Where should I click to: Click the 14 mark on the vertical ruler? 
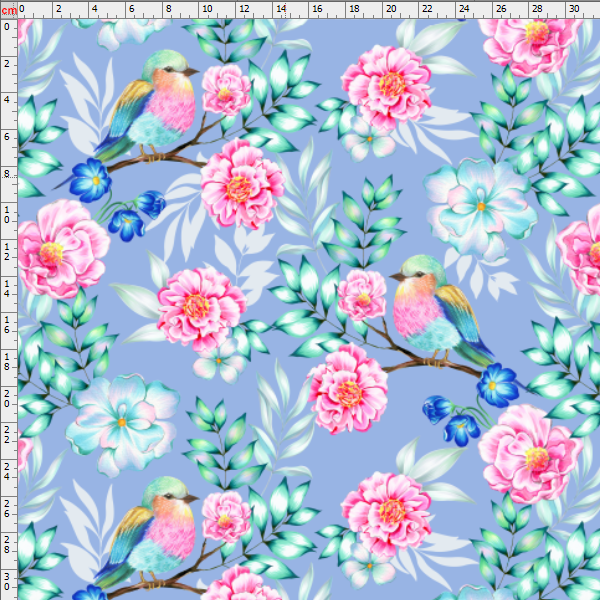[x=7, y=289]
